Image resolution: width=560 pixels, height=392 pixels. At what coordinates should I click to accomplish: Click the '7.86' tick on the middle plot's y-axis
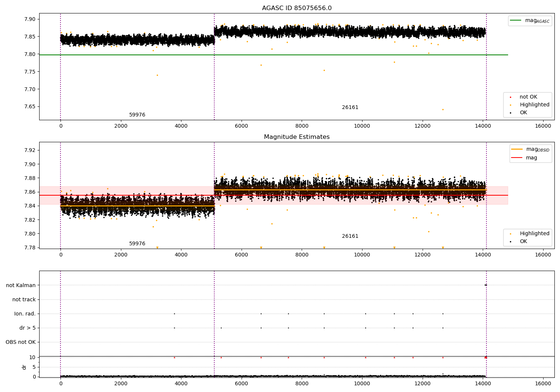(30, 192)
